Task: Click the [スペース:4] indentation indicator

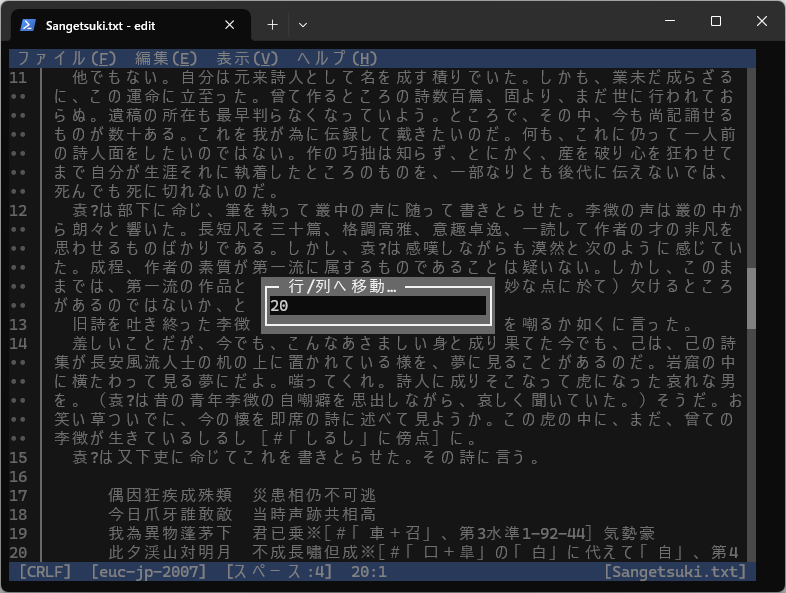Action: click(279, 571)
